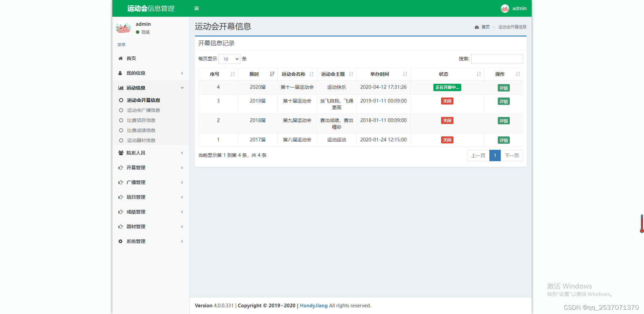Collapse 运动信息 using its down chevron
Image resolution: width=644 pixels, height=314 pixels.
coord(182,88)
